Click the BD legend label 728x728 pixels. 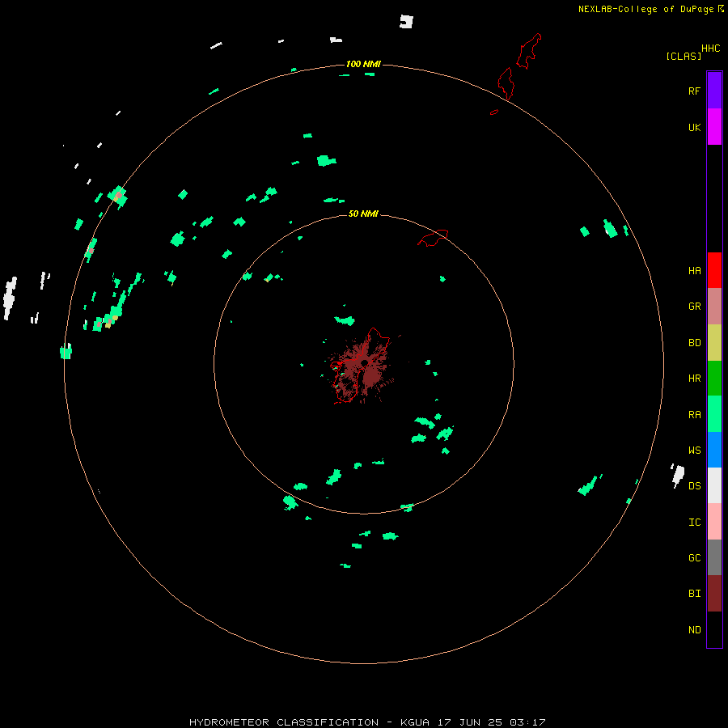pos(694,343)
